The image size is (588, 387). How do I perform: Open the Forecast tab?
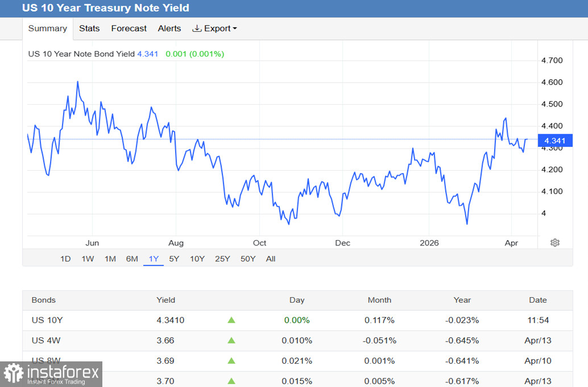point(129,28)
